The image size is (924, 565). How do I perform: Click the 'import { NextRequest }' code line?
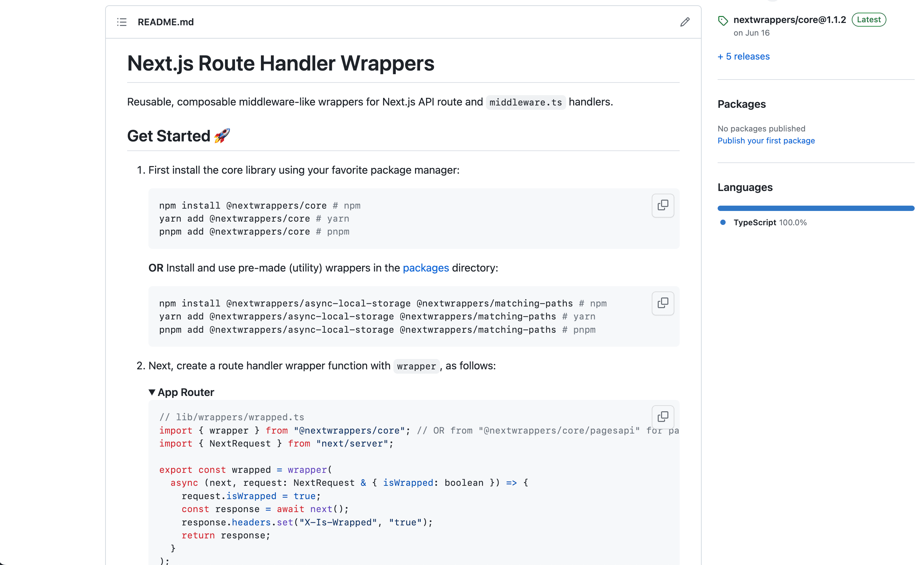tap(276, 444)
